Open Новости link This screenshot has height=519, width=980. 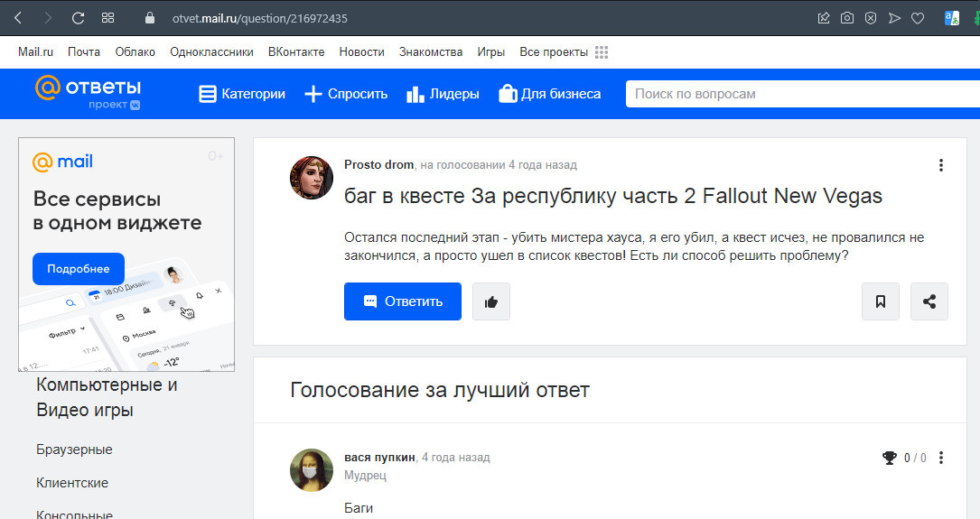(x=362, y=51)
